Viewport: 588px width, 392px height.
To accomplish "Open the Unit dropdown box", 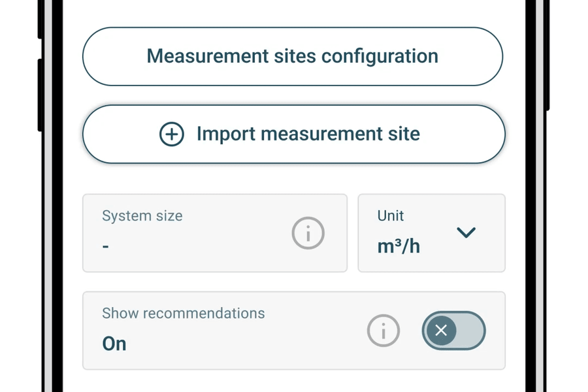I will tap(431, 233).
